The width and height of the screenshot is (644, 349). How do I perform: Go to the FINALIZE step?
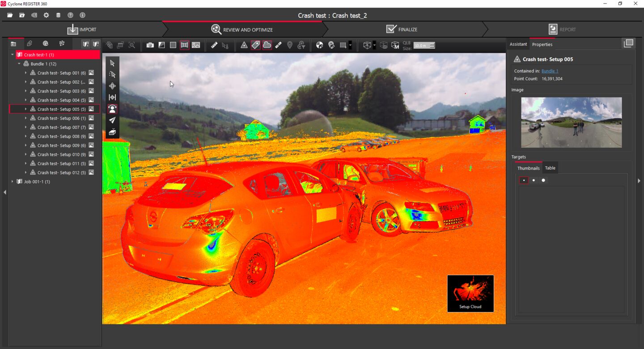coord(402,30)
